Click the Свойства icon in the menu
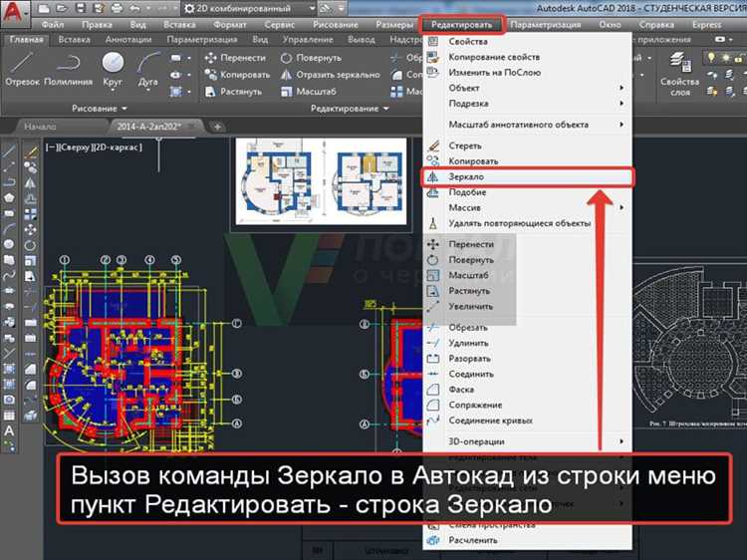The height and width of the screenshot is (560, 747). [432, 42]
